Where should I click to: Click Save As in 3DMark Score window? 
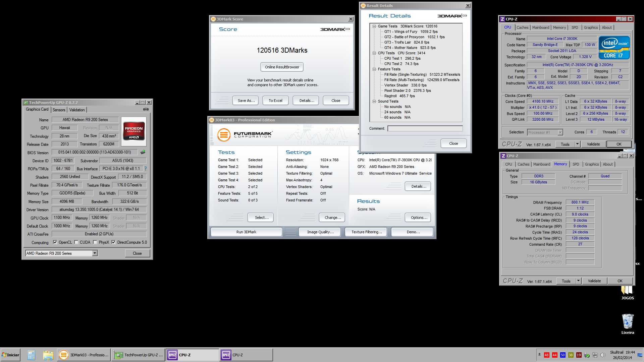point(246,101)
